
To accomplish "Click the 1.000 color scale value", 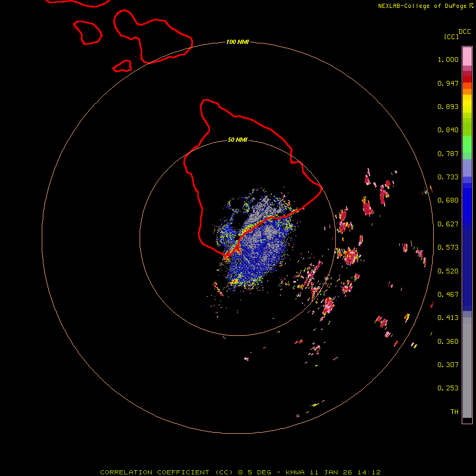I will (448, 59).
